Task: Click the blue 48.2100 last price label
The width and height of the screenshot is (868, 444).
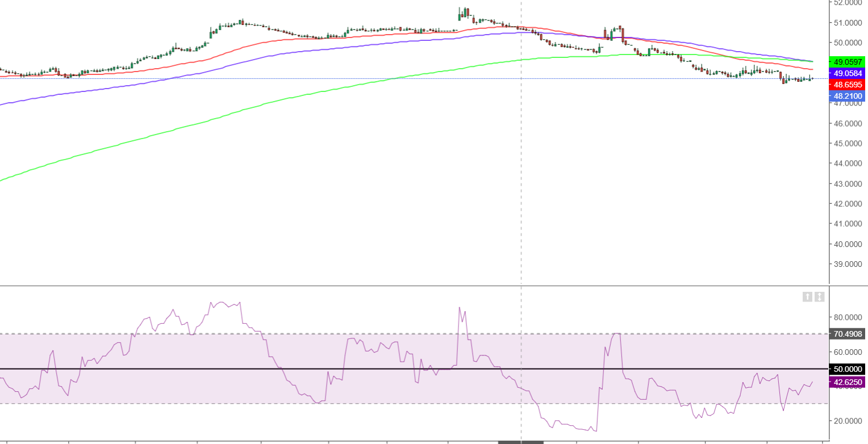Action: [x=846, y=97]
